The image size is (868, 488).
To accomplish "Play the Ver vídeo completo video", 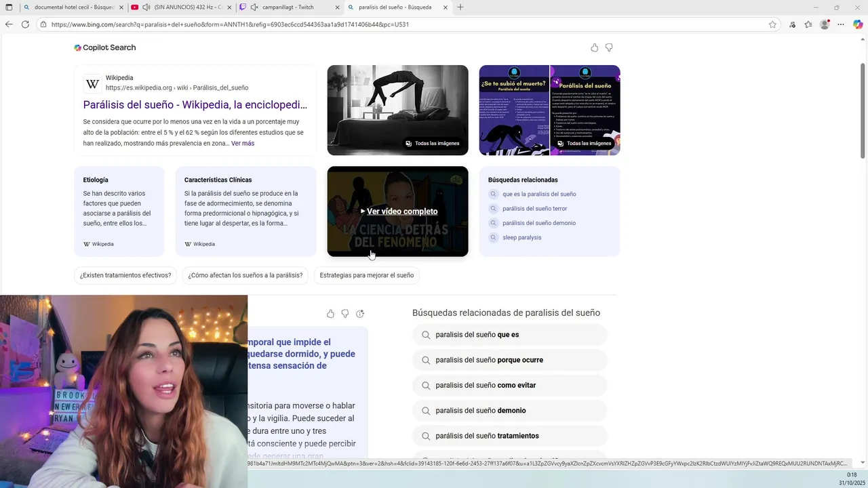I will coord(398,211).
